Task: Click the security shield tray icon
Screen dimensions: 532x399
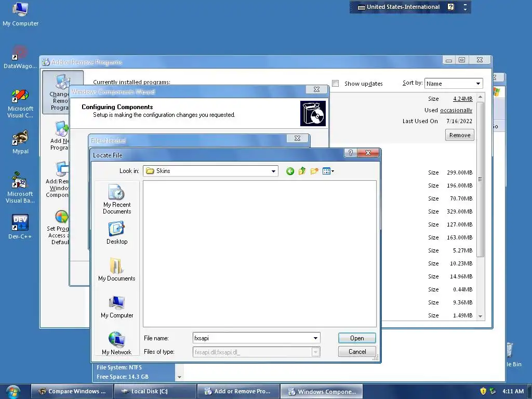Action: [483, 391]
